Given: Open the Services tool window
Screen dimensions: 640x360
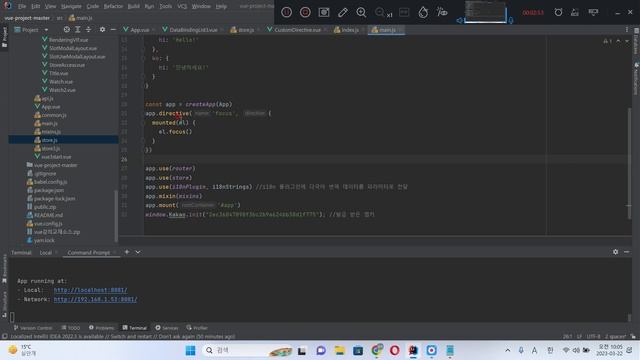Looking at the screenshot, I should (x=167, y=328).
